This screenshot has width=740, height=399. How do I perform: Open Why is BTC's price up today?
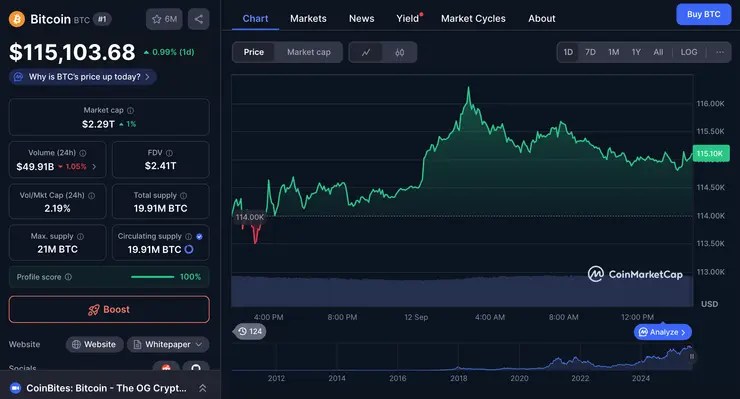coord(83,76)
